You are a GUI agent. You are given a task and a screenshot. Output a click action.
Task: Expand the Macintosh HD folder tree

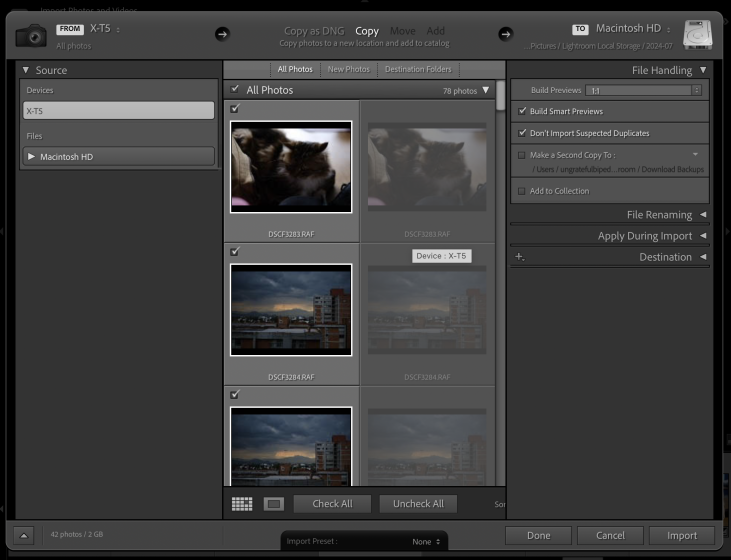coord(31,156)
